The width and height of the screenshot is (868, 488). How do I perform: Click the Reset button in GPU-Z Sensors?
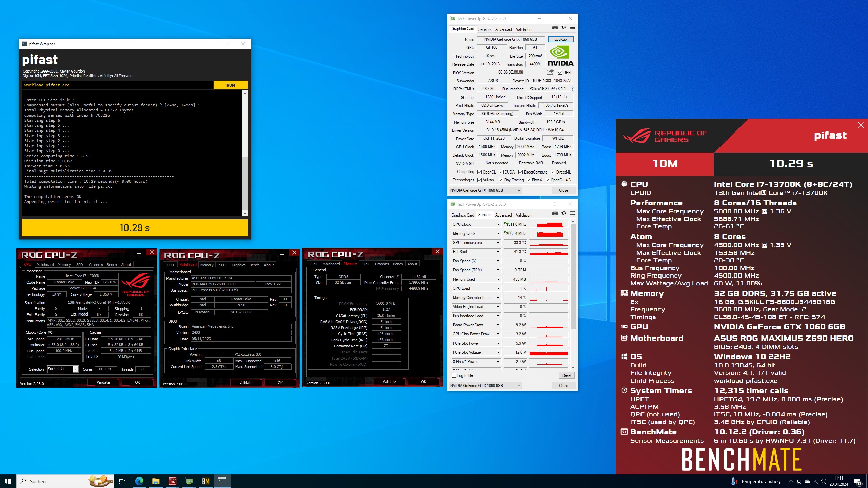(x=567, y=375)
